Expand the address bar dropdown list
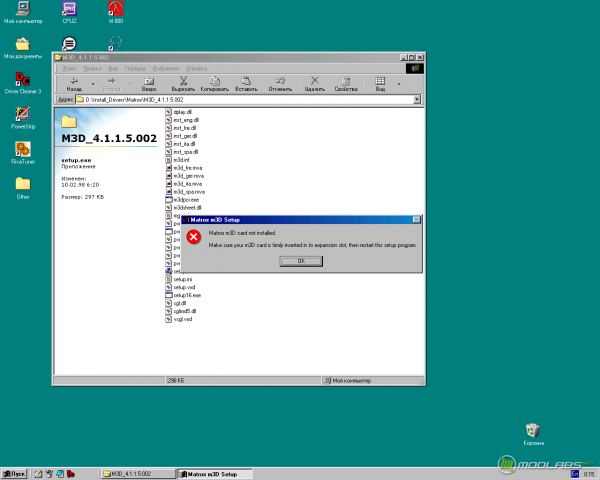 coord(417,100)
